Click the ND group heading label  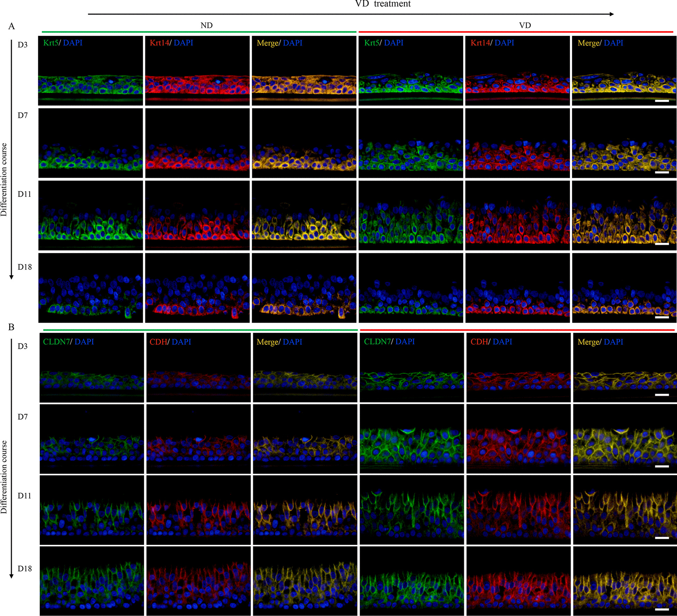[206, 26]
